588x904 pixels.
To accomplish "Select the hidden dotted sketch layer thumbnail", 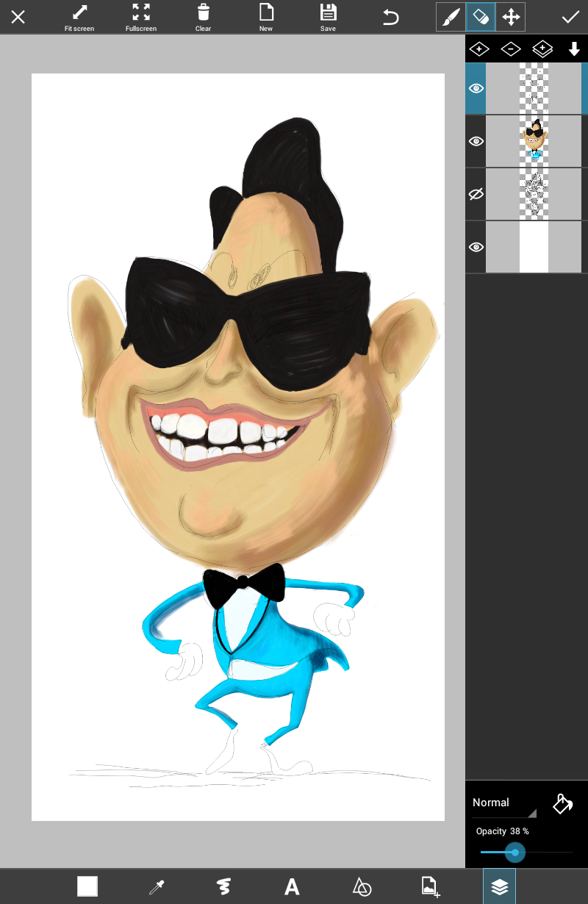I will (x=534, y=194).
